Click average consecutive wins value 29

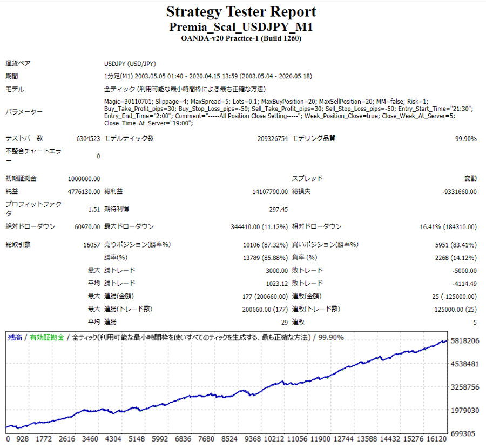pos(285,323)
